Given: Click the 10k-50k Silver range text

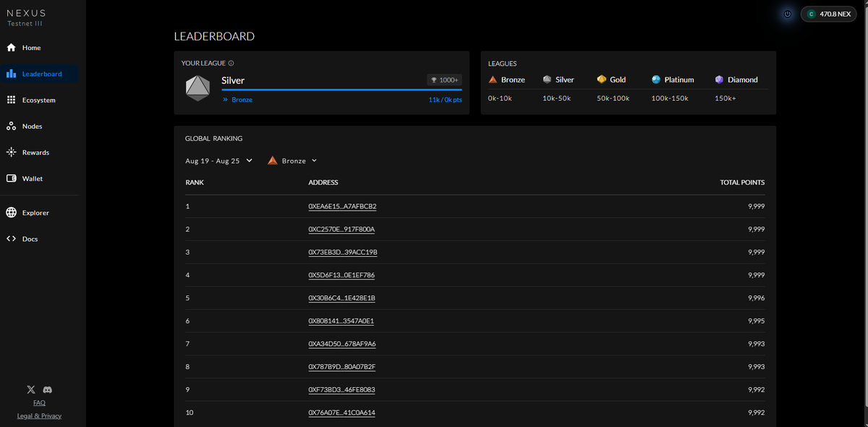Looking at the screenshot, I should pos(556,98).
